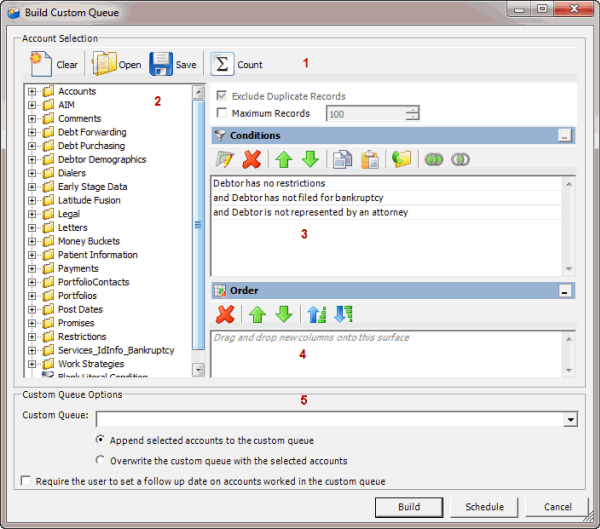The image size is (600, 529).
Task: Click the Order header icon
Action: pyautogui.click(x=220, y=291)
